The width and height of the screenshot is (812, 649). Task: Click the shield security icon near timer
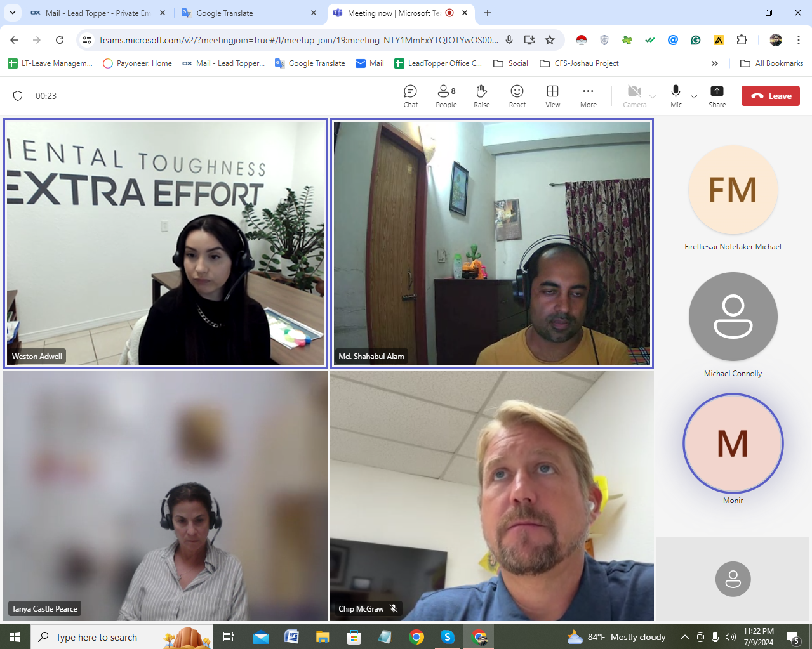[18, 96]
